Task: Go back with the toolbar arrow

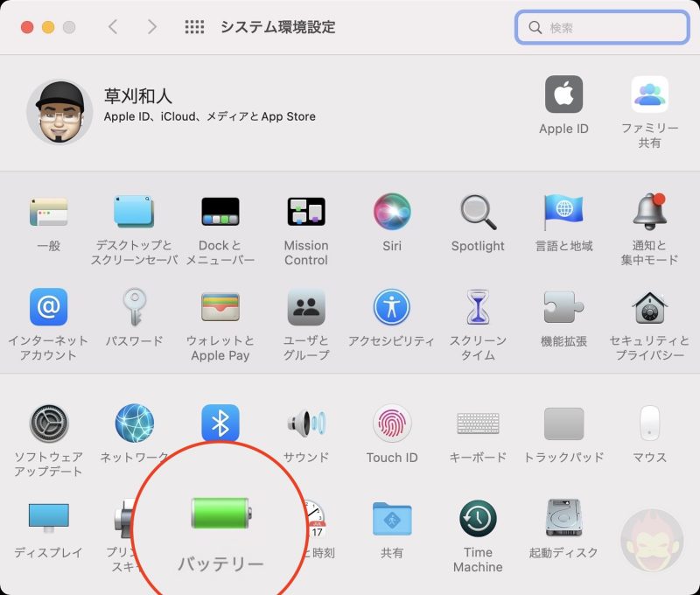Action: click(x=113, y=27)
